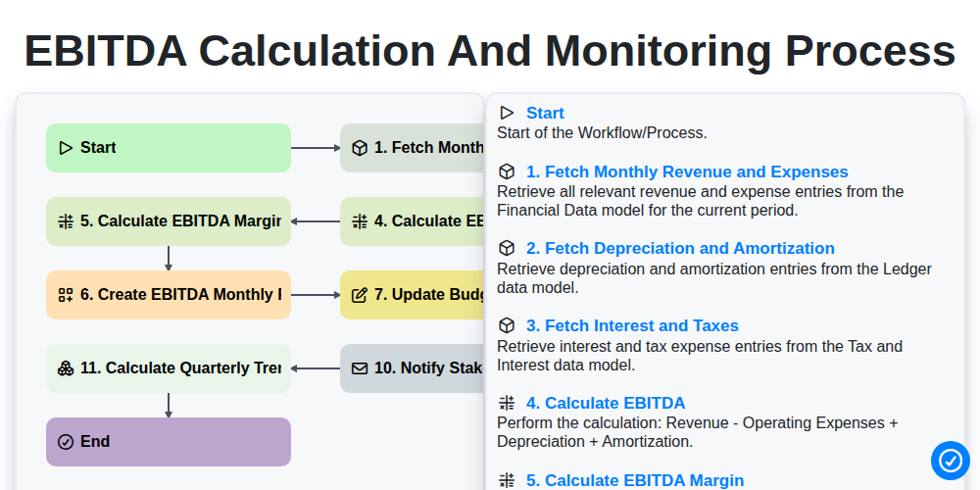Screen dimensions: 980x490
Task: Click the cube icon on Fetch Monthly node
Action: 360,148
